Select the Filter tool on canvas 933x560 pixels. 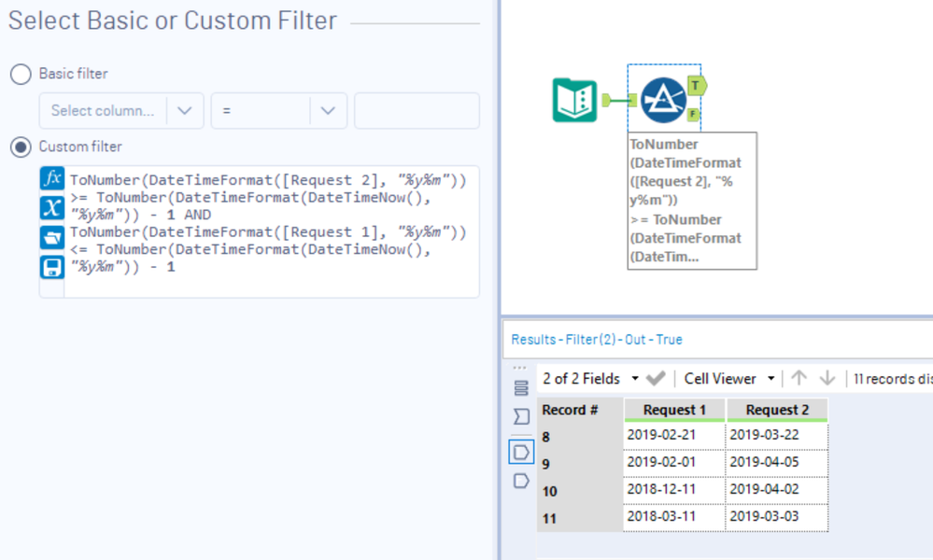point(664,100)
